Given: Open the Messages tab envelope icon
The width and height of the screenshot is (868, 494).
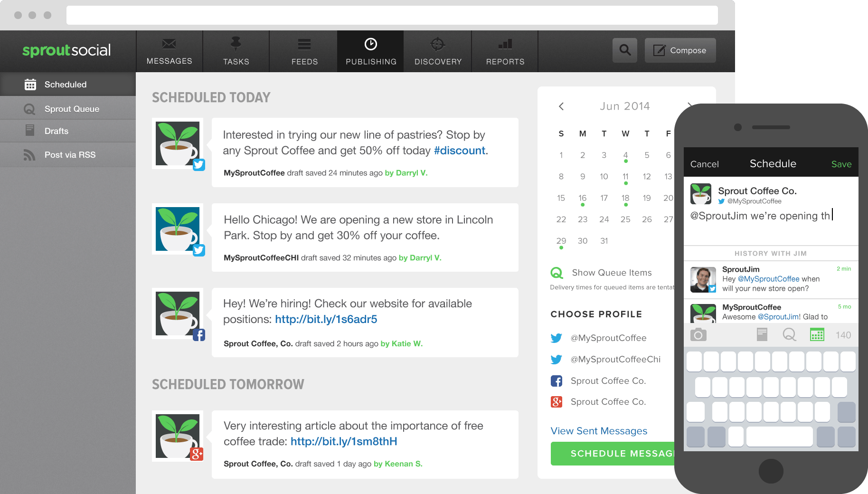Looking at the screenshot, I should coord(169,44).
